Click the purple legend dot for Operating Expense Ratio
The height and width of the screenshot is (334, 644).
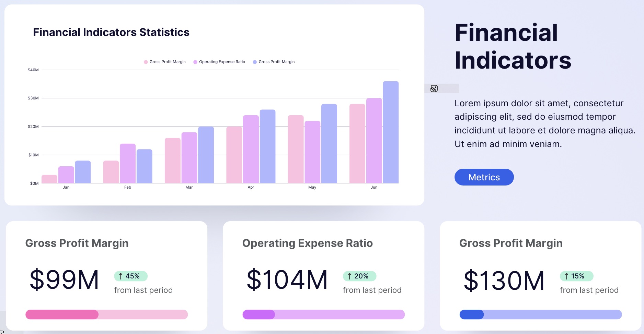point(195,62)
